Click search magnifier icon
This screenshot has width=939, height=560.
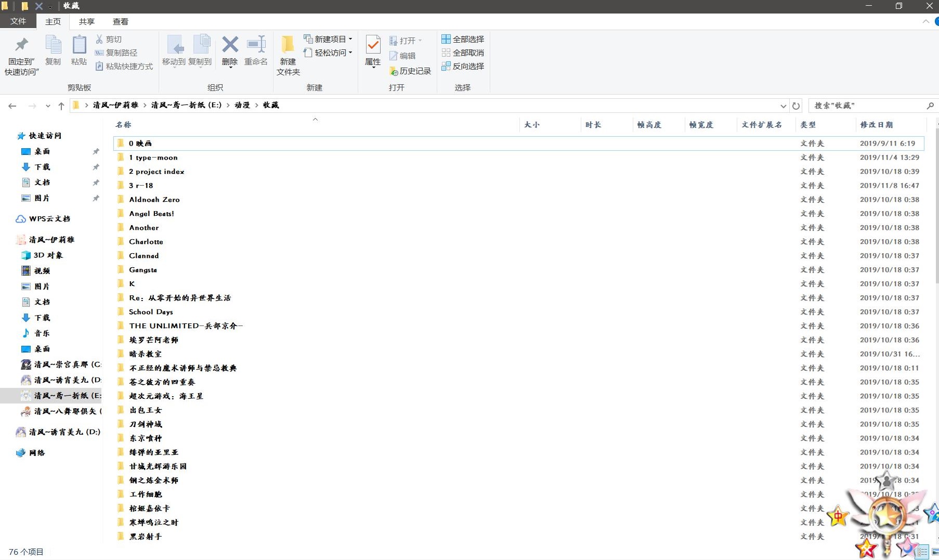pos(930,106)
